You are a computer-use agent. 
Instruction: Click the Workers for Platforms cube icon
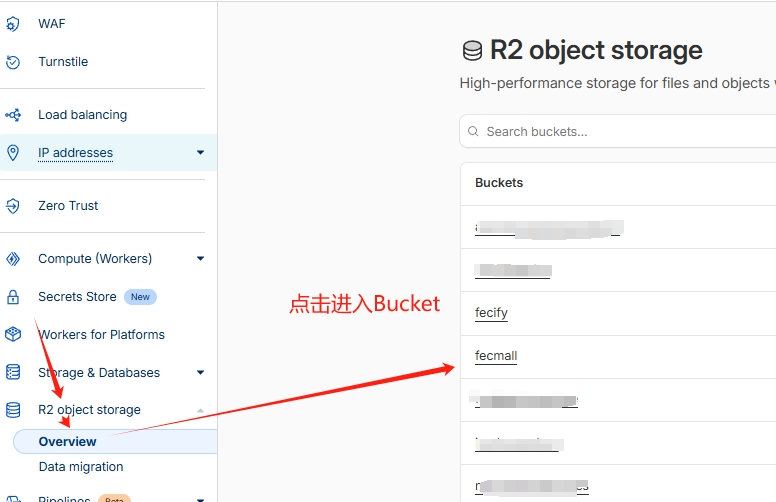pos(13,335)
